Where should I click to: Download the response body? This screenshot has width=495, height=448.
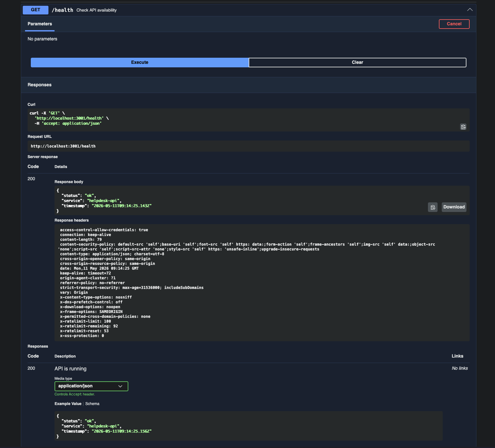tap(454, 207)
